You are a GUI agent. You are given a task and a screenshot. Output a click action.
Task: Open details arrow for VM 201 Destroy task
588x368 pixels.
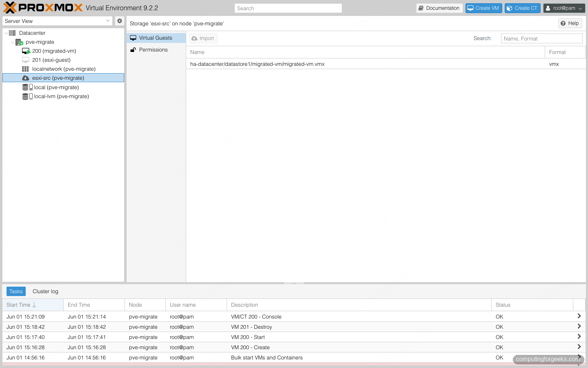(579, 326)
